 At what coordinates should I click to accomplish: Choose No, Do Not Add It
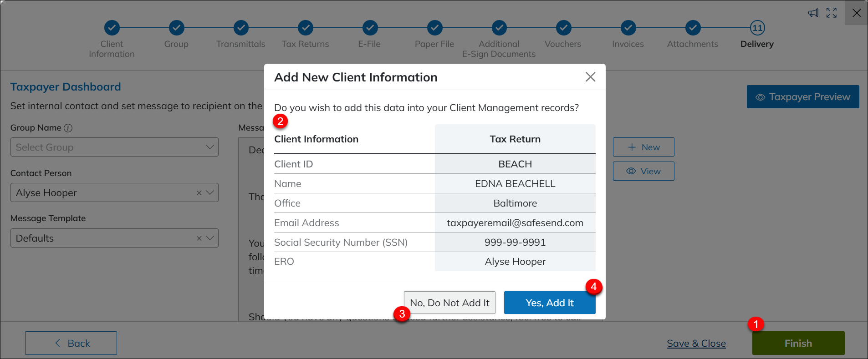click(x=449, y=303)
